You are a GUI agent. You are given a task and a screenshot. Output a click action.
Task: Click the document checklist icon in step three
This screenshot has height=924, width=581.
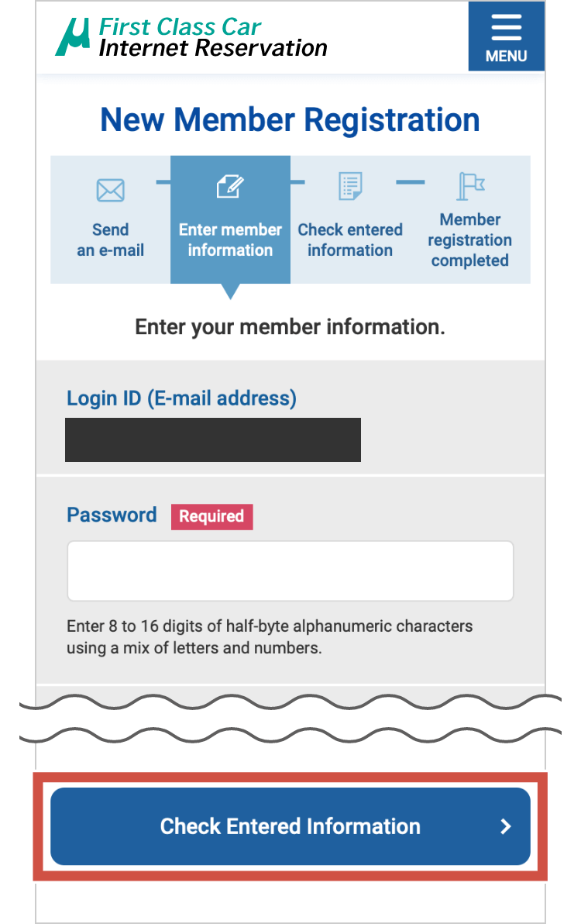pyautogui.click(x=350, y=187)
